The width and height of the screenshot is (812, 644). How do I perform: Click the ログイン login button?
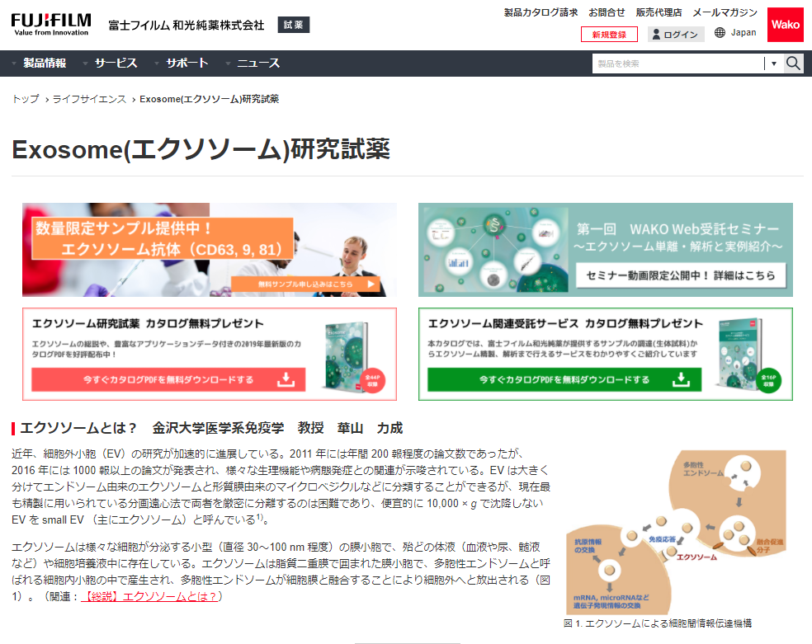[x=676, y=35]
